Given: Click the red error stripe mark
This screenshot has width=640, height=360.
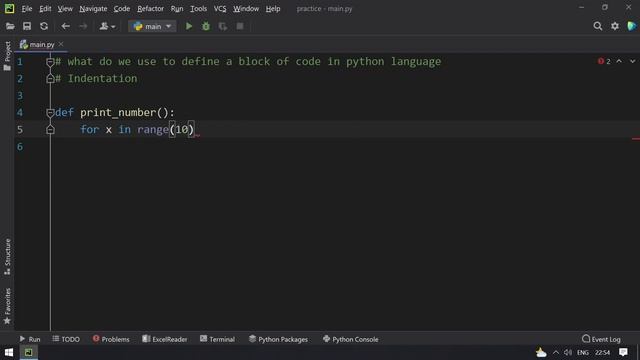Looking at the screenshot, I should tap(636, 139).
